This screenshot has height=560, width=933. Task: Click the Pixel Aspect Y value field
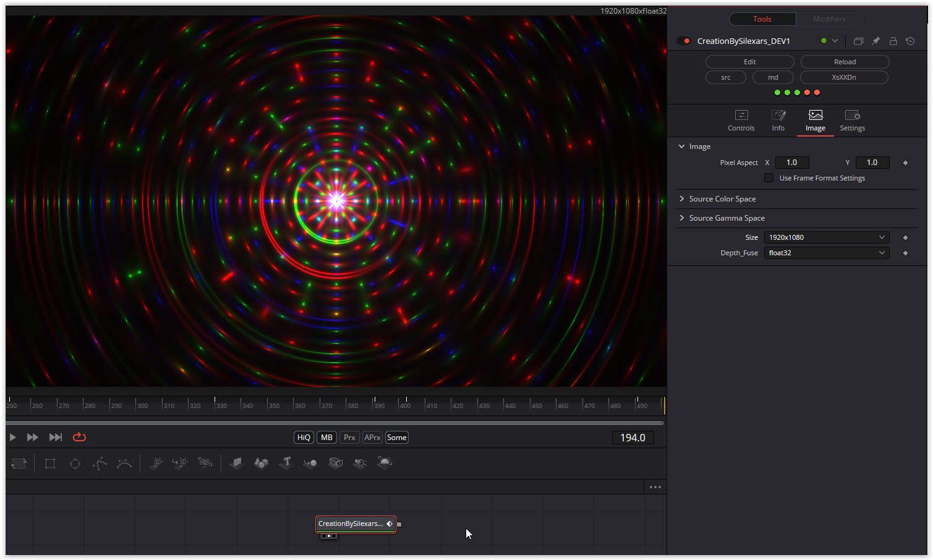point(872,163)
